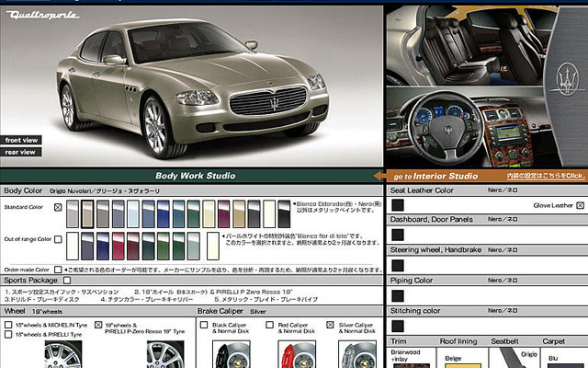Screen dimensions: 588x368
Task: Click the Maserati trident emblem on grey panel
Action: (x=568, y=79)
